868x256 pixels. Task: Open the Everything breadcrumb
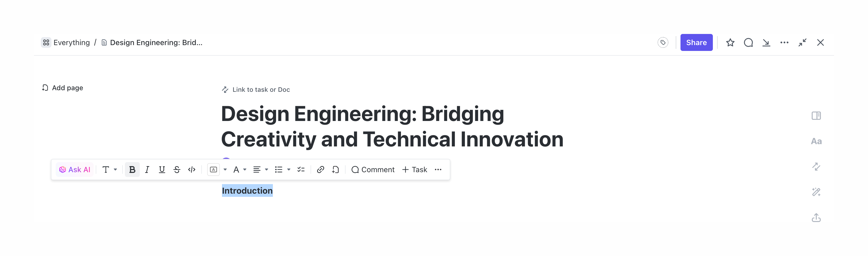(71, 42)
